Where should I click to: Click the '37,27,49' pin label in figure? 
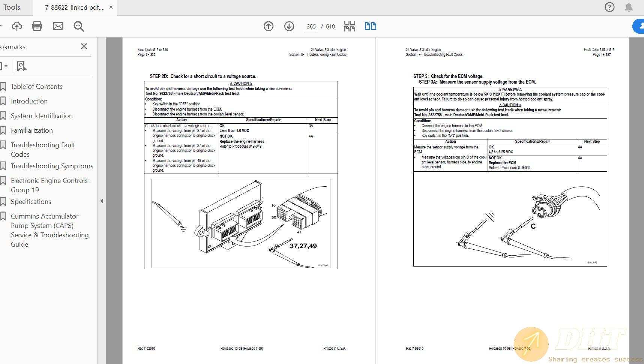[303, 246]
